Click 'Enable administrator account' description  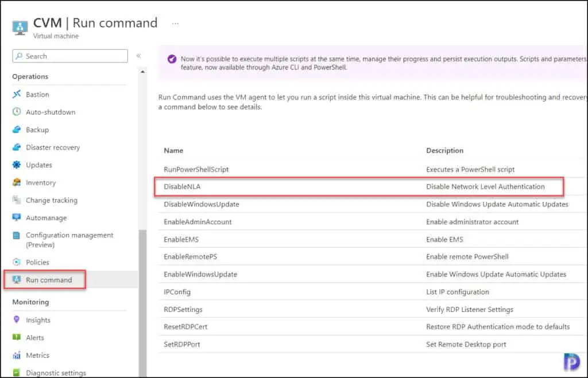[x=472, y=222]
